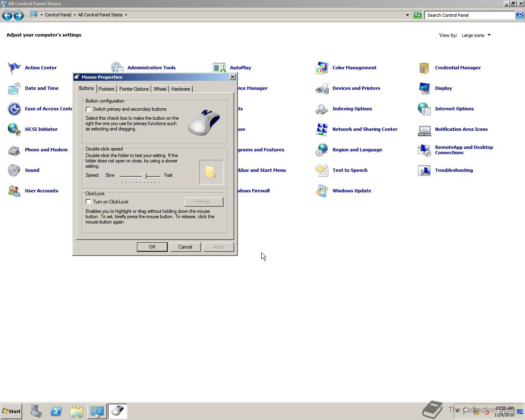Open Windows Explorer from the taskbar
Viewport: 525px width, 420px height.
(77, 411)
